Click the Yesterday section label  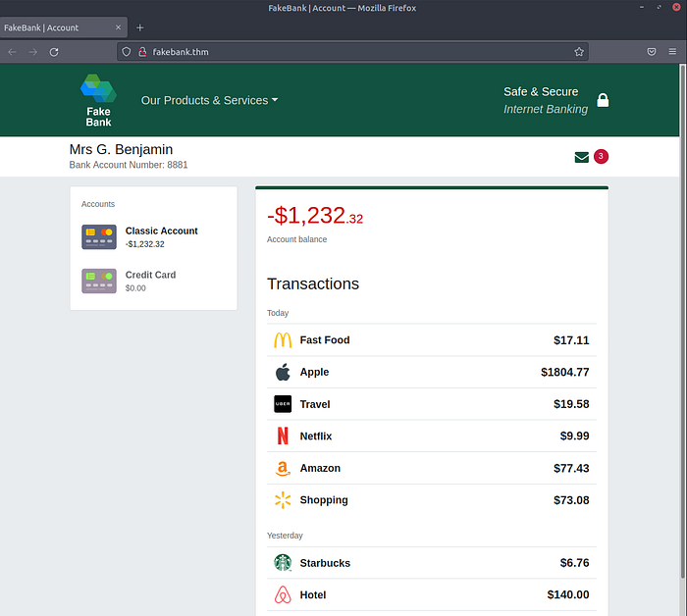click(x=285, y=536)
